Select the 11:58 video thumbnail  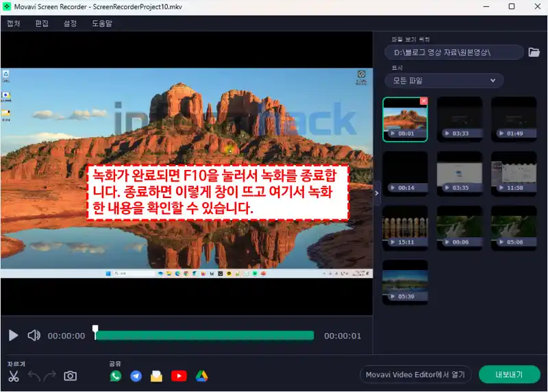point(514,174)
